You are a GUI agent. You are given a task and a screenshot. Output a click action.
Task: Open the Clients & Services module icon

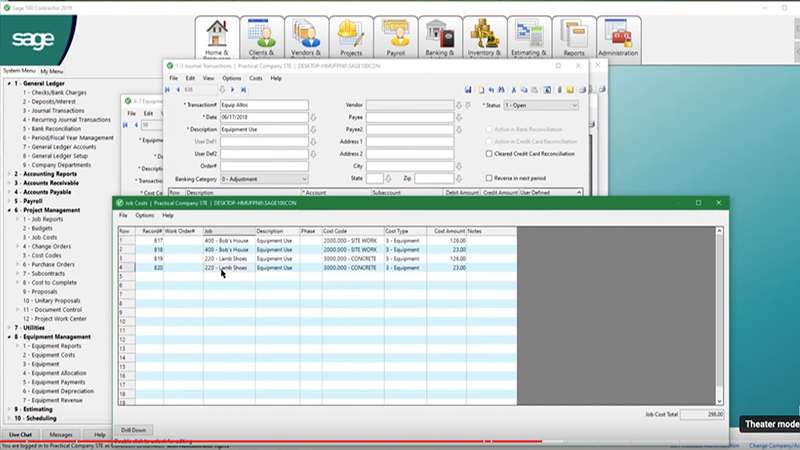pyautogui.click(x=262, y=38)
